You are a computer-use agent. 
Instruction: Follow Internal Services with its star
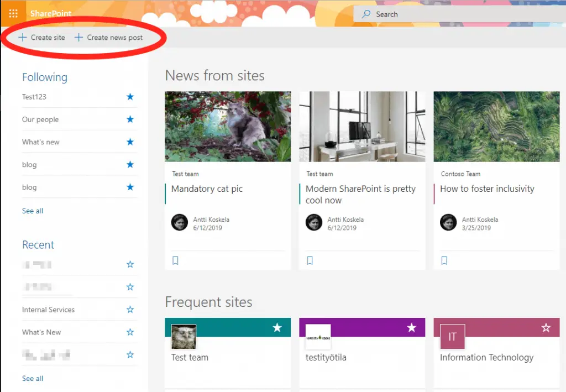click(130, 310)
